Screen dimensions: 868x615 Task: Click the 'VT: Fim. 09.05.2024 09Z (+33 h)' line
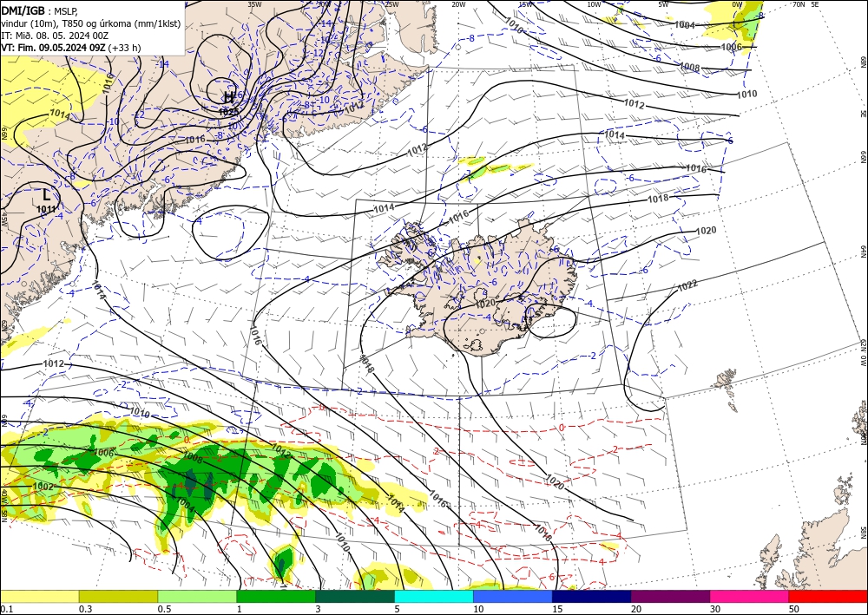[71, 48]
